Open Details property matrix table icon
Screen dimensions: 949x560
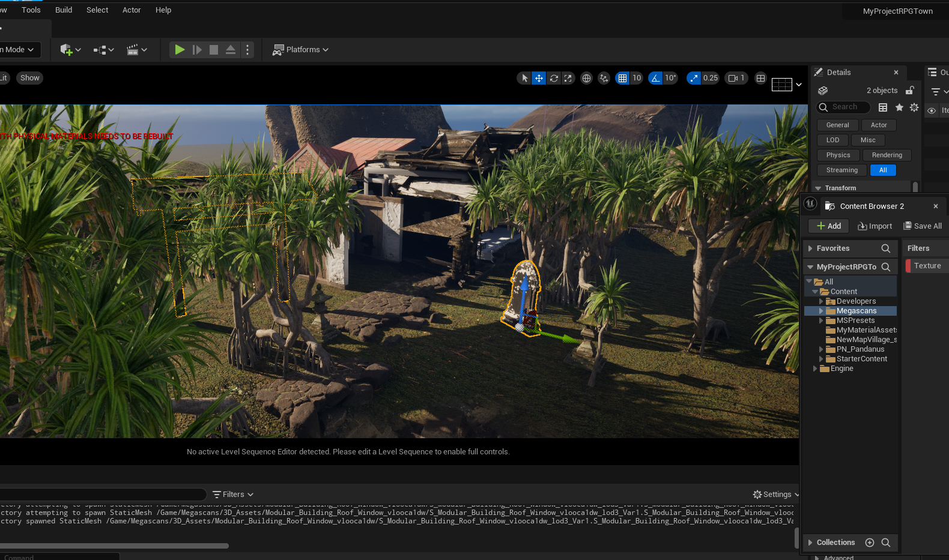tap(883, 107)
